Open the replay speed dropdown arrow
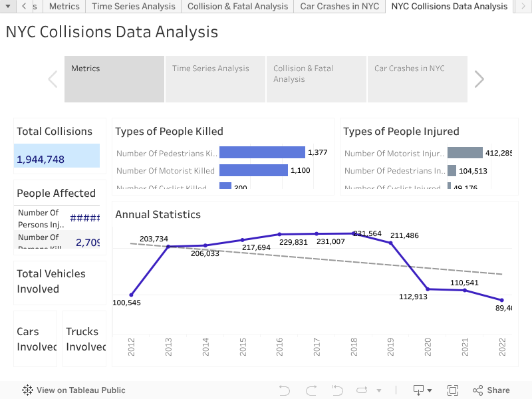 [379, 390]
